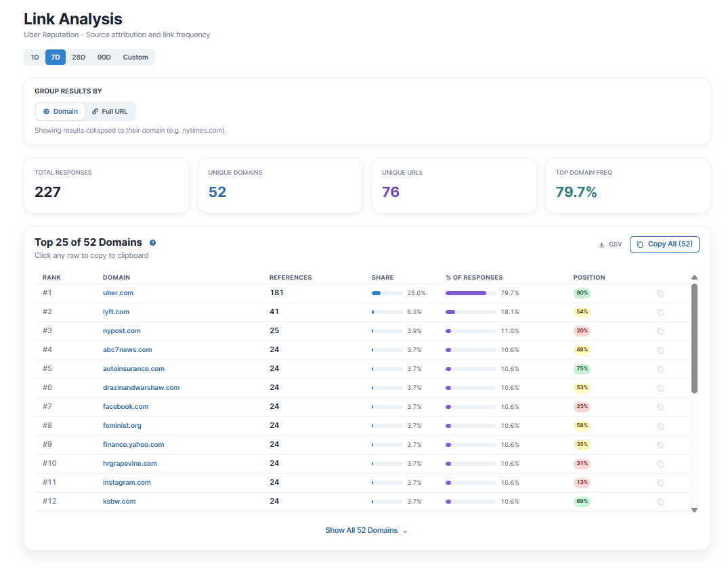Open the hrgrapevine.com domain link
The image size is (728, 568).
(130, 464)
